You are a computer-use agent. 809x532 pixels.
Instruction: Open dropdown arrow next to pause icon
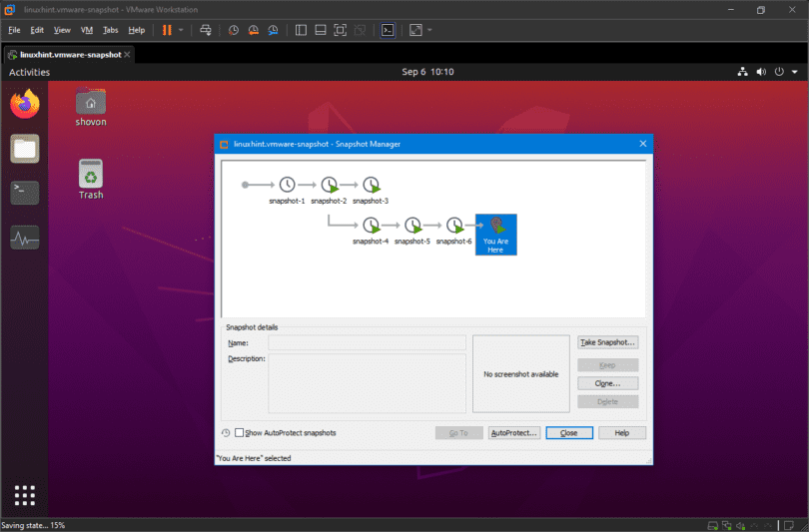coord(181,30)
